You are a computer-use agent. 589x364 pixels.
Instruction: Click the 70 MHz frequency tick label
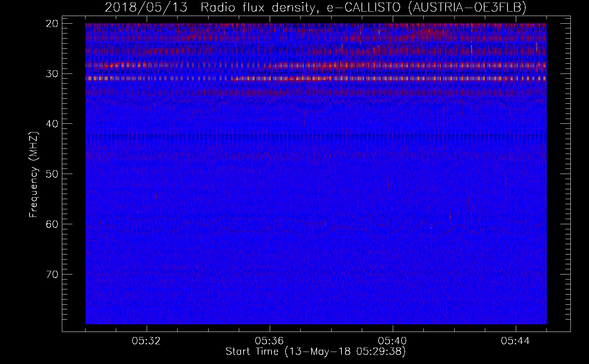(x=52, y=274)
